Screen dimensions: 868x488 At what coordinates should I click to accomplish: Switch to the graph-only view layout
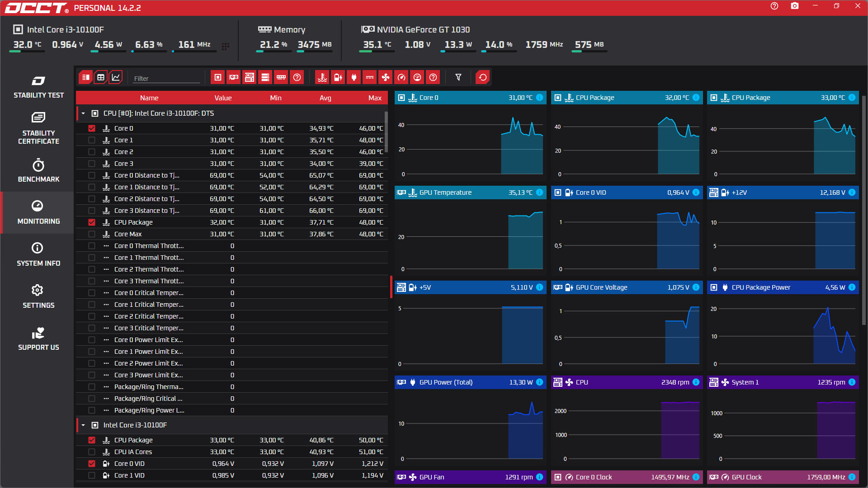[116, 77]
